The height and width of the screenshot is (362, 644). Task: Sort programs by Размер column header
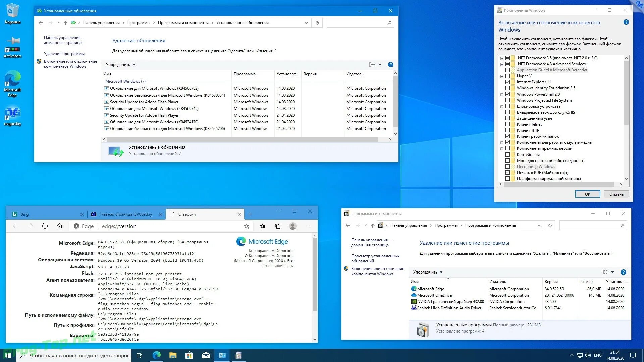click(x=590, y=282)
